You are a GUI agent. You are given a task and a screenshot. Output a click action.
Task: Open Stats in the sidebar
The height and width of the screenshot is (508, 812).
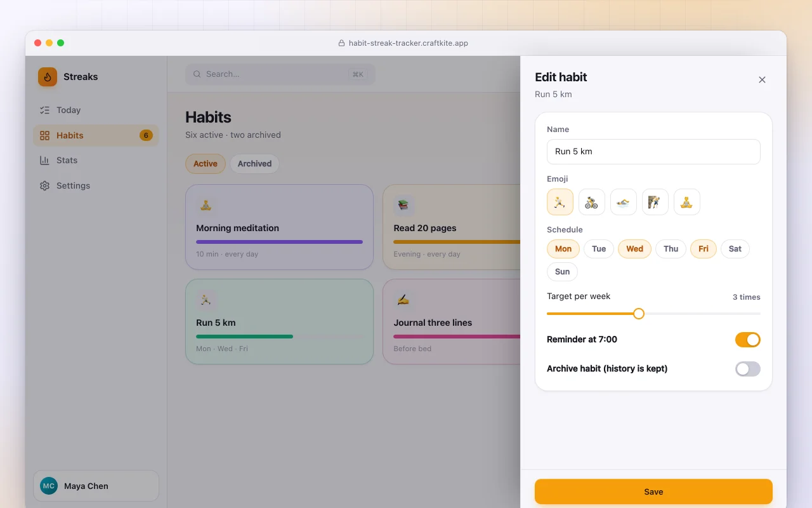96,160
